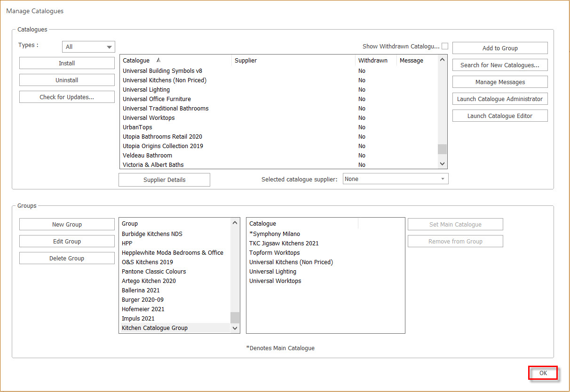Launch Catalogue Editor
The image size is (570, 392).
[499, 115]
